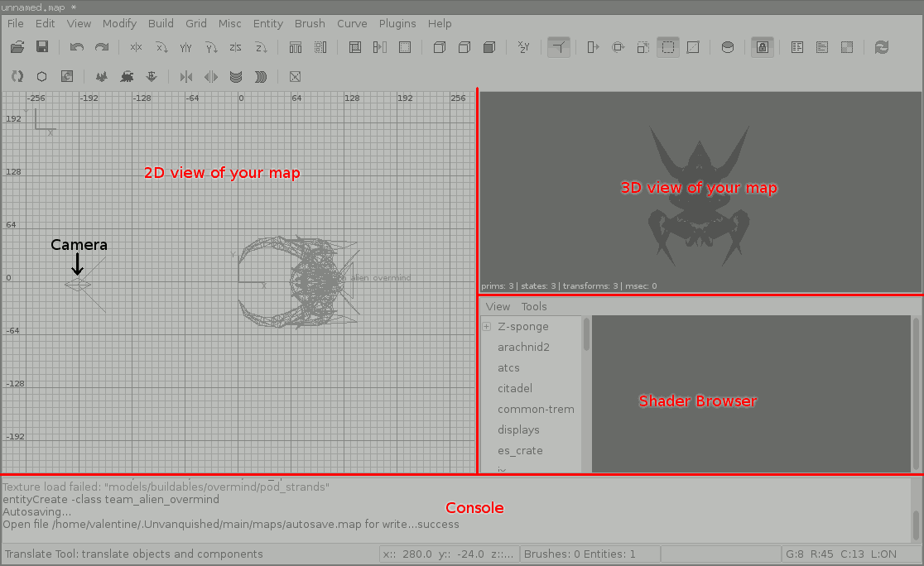
Task: Open the Brush menu
Action: pos(310,24)
